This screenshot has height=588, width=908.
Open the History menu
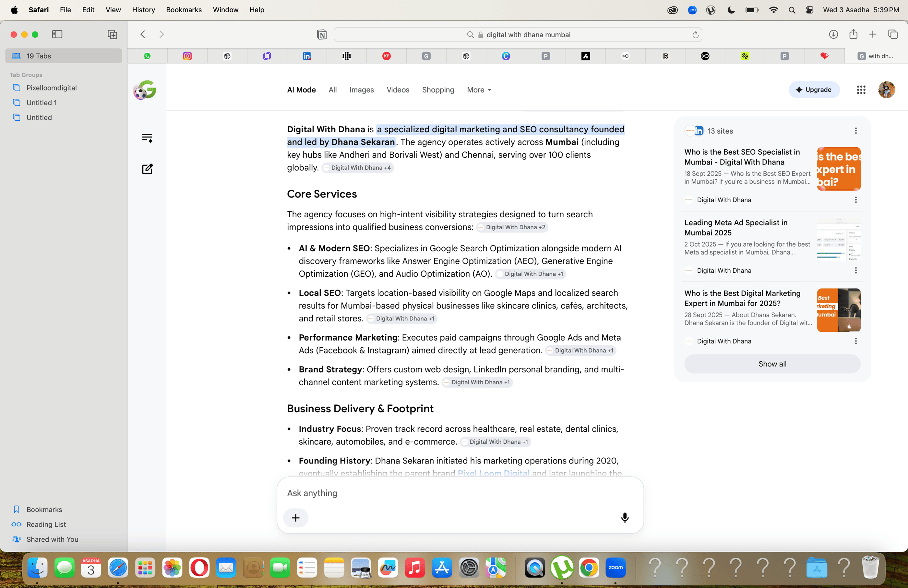pos(143,9)
